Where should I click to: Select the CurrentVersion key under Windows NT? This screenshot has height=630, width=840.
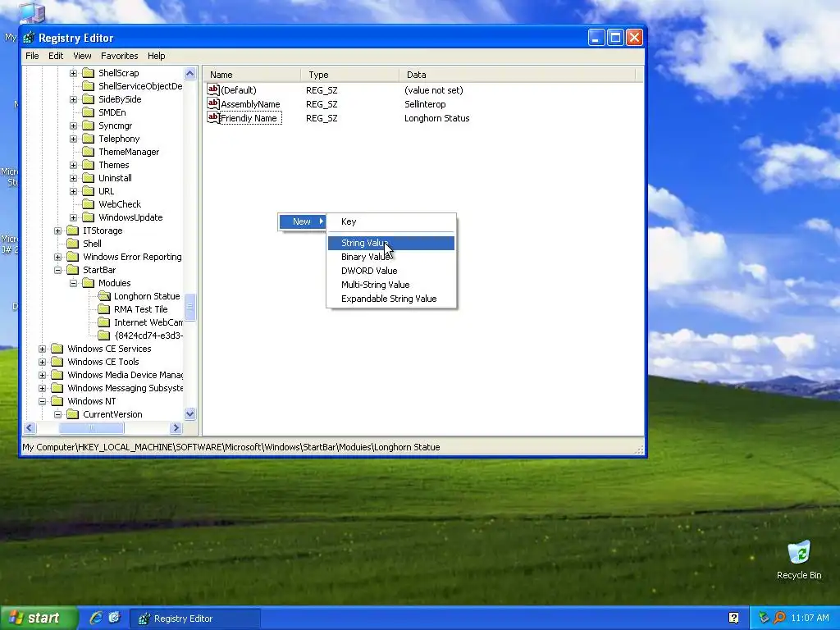(x=112, y=414)
